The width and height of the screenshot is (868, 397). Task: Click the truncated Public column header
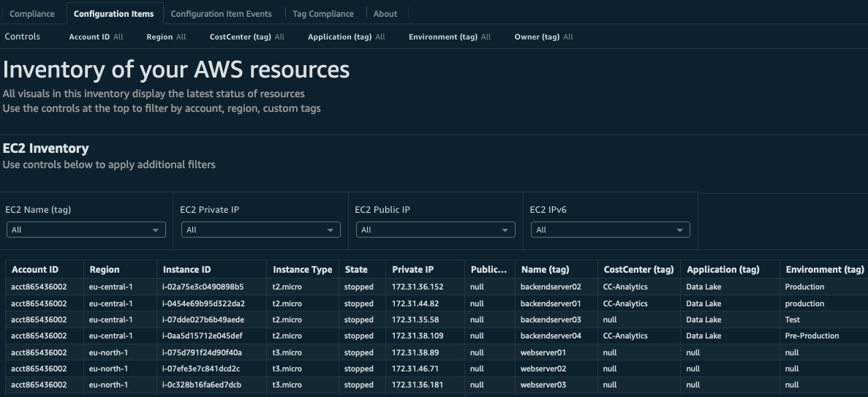coord(488,270)
